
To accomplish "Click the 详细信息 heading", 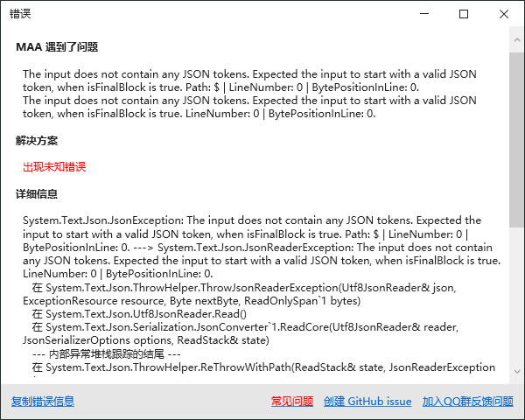I will pyautogui.click(x=37, y=194).
